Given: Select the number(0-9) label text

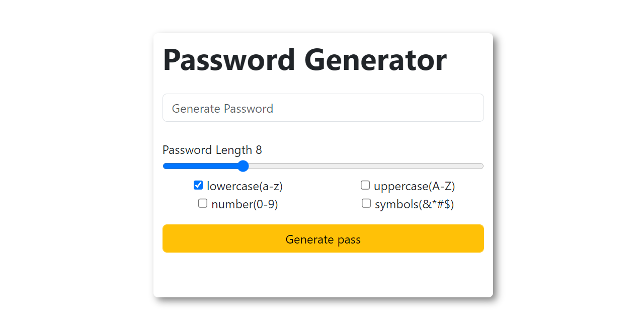Looking at the screenshot, I should [x=245, y=204].
